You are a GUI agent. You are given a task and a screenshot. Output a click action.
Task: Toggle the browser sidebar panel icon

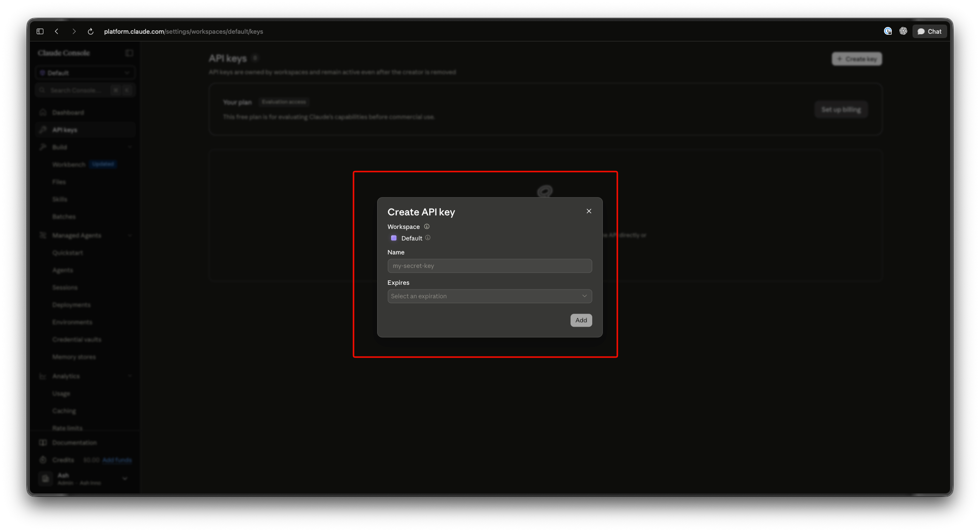click(40, 31)
